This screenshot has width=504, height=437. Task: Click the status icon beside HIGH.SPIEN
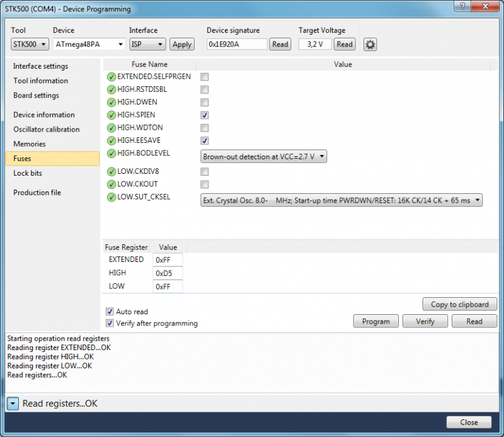112,115
